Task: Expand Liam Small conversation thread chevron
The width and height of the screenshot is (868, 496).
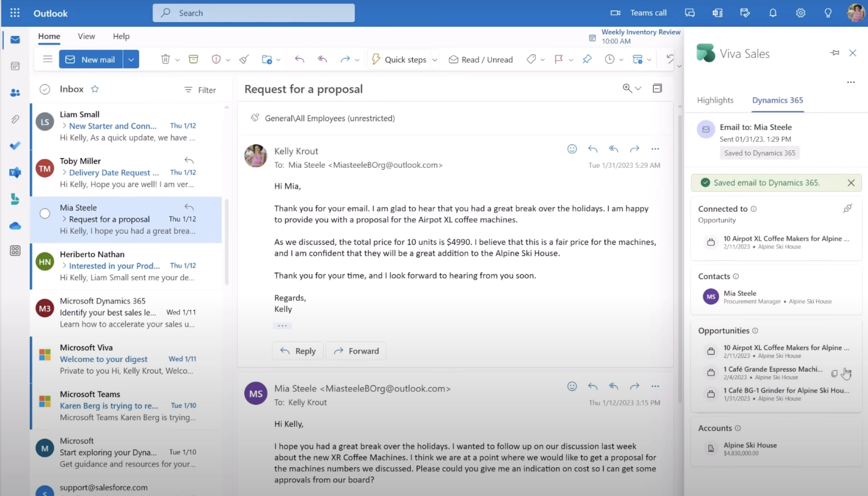Action: pos(64,126)
